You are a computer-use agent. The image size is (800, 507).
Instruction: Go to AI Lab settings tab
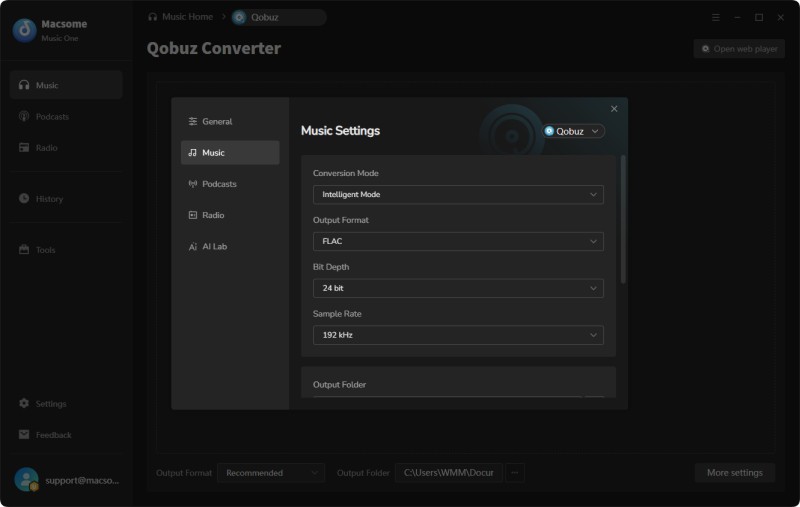pos(230,246)
